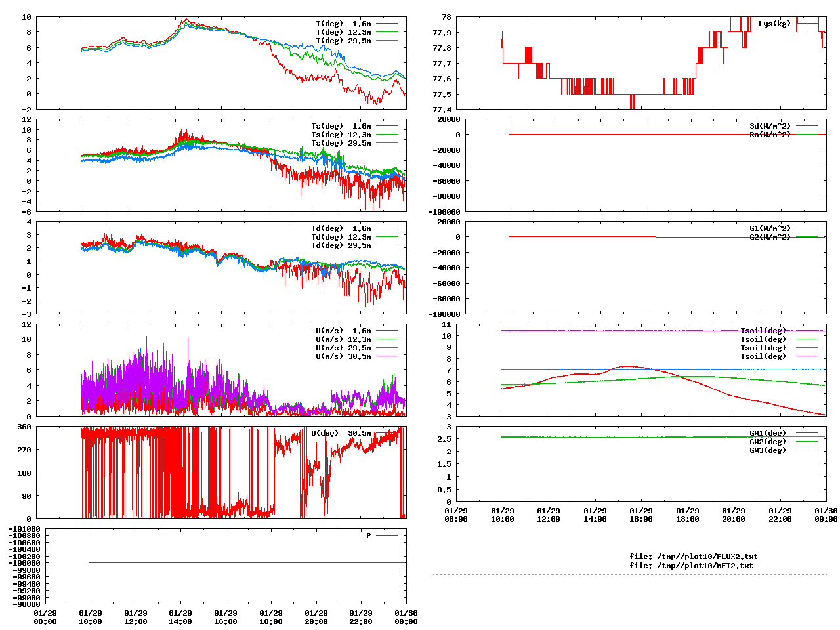Click blue line sample beside Ts(deg) 29.5m

[387, 143]
